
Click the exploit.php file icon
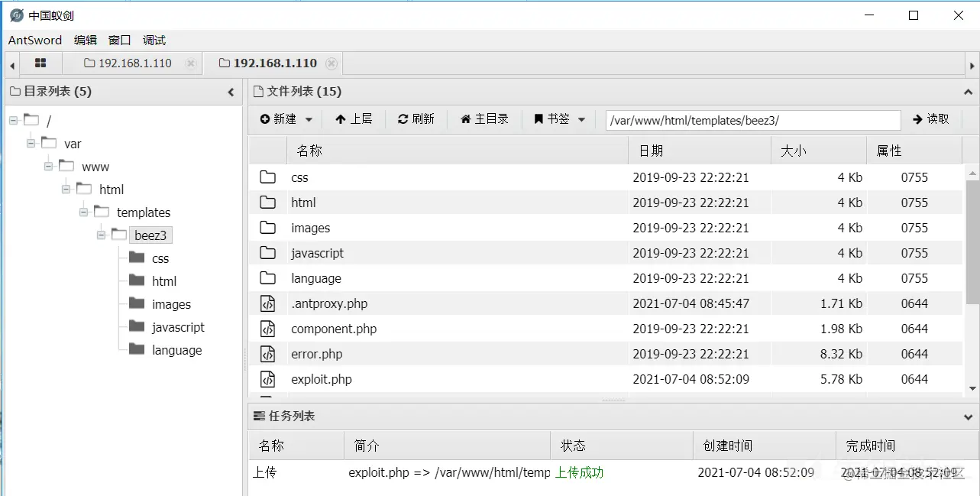(x=267, y=379)
